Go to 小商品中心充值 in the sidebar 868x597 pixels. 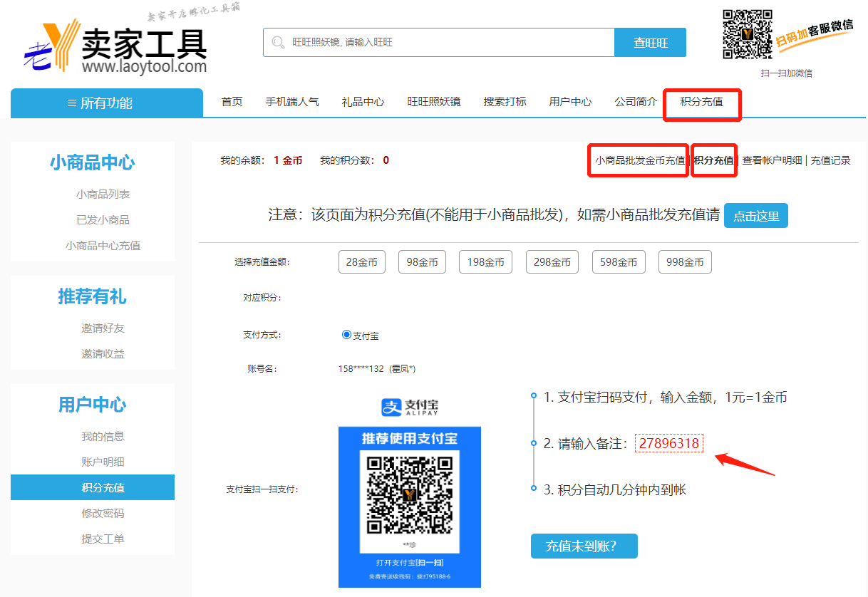tap(103, 246)
